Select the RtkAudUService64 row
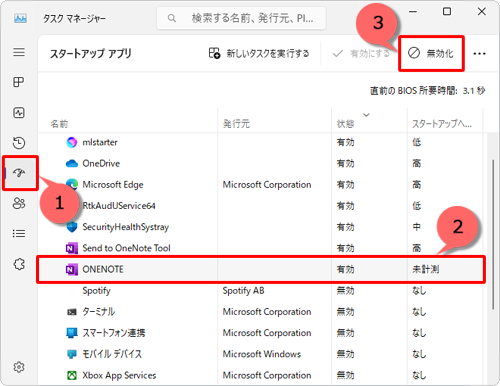Screen dimensions: 500x386 click(x=119, y=206)
